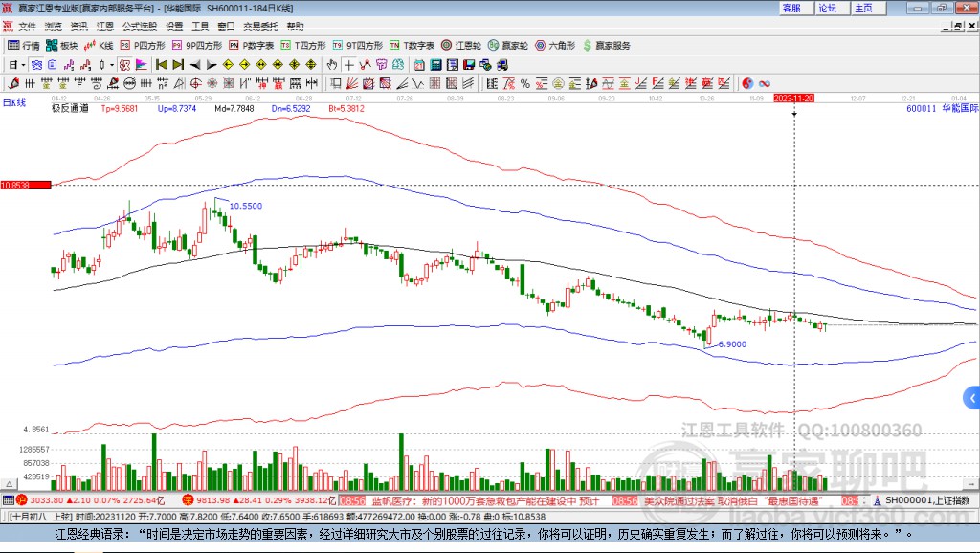Select the zigzag wave line tool
Screen dimensions: 980x553
tap(419, 84)
